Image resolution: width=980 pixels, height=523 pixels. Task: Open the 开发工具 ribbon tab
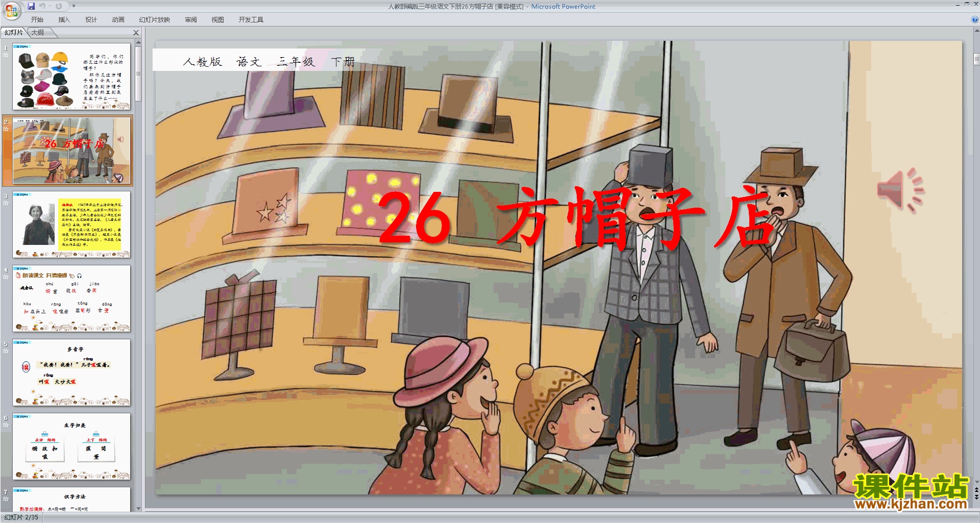tap(251, 20)
